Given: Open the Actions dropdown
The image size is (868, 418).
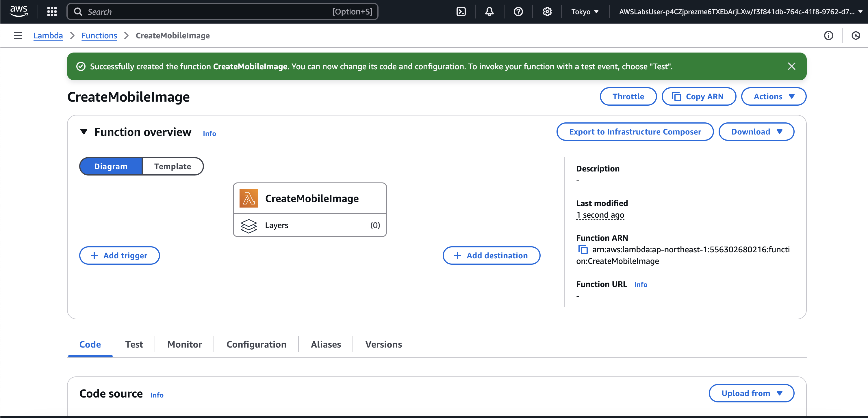Looking at the screenshot, I should 773,97.
